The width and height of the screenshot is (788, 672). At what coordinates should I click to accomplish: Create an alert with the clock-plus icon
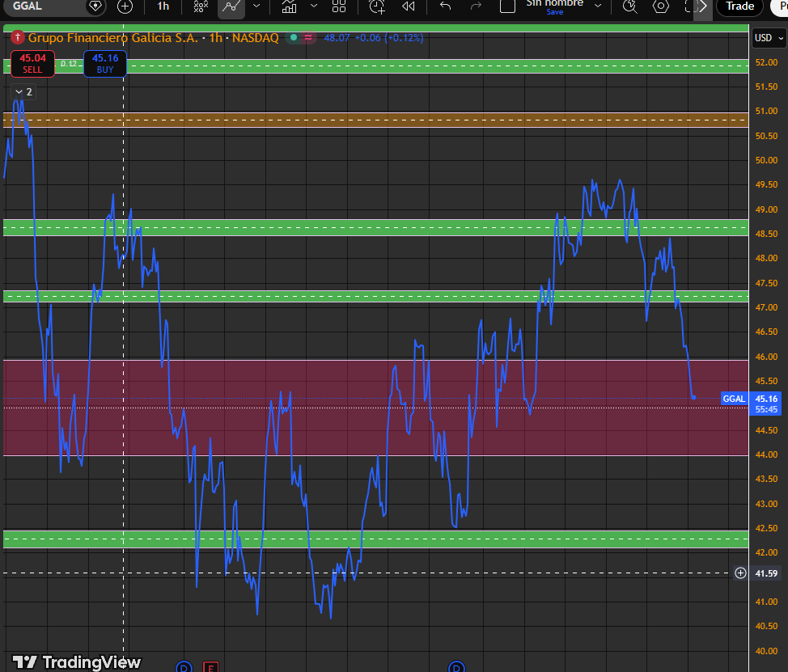(x=376, y=6)
